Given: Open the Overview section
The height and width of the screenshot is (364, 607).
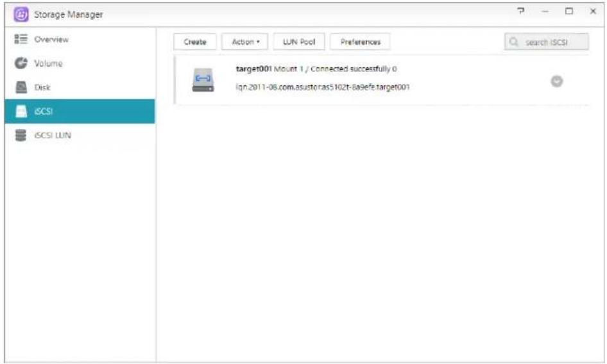Looking at the screenshot, I should [x=51, y=40].
